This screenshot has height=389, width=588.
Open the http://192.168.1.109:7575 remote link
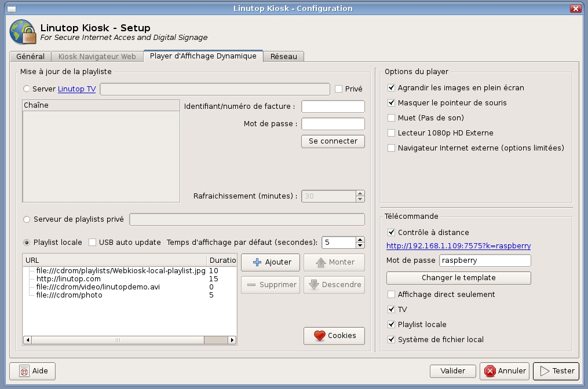pos(458,246)
